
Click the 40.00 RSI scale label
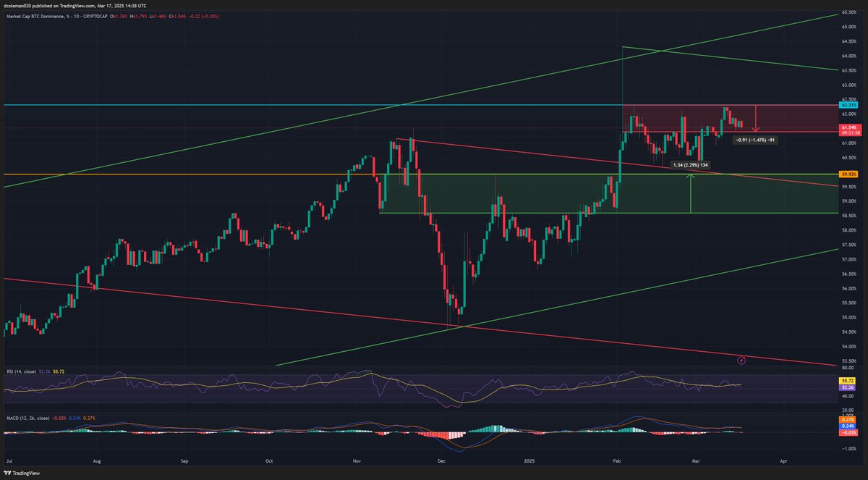[848, 396]
